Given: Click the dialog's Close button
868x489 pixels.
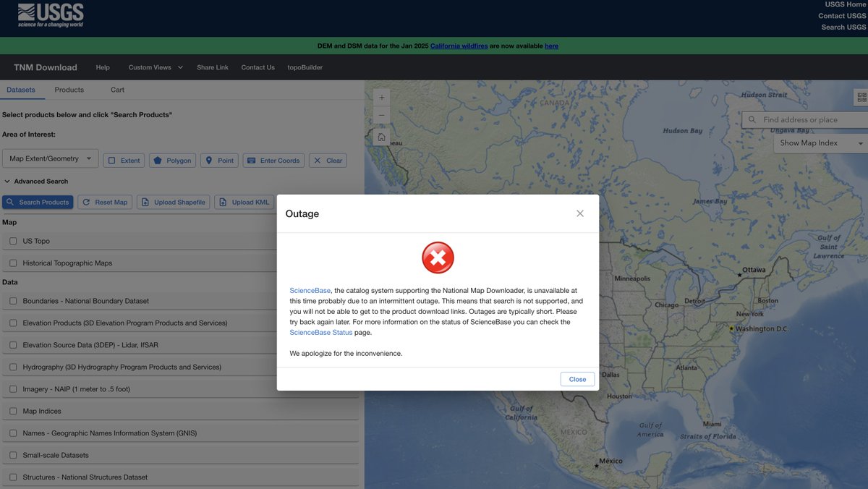Looking at the screenshot, I should tap(577, 379).
